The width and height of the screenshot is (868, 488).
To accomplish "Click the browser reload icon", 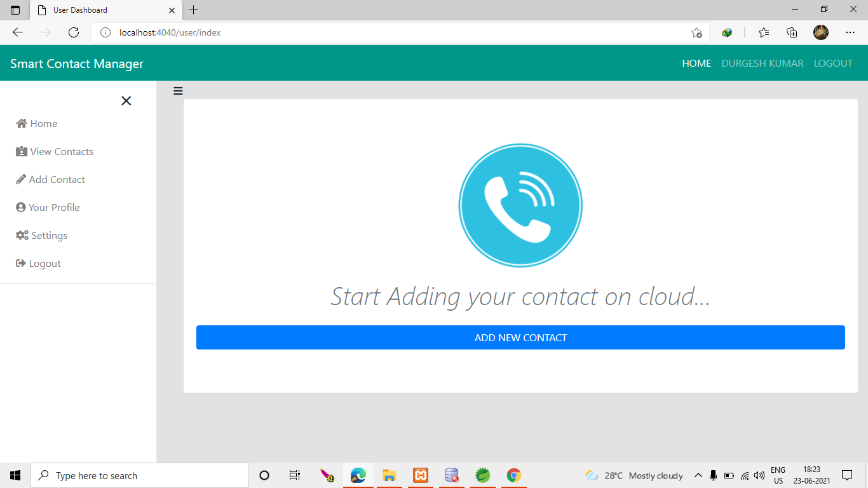I will pyautogui.click(x=73, y=32).
